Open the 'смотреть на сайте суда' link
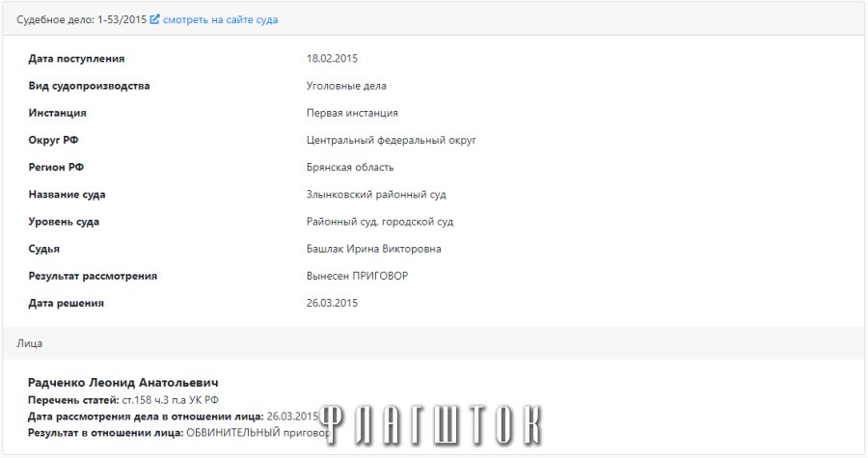This screenshot has height=458, width=868. click(220, 20)
